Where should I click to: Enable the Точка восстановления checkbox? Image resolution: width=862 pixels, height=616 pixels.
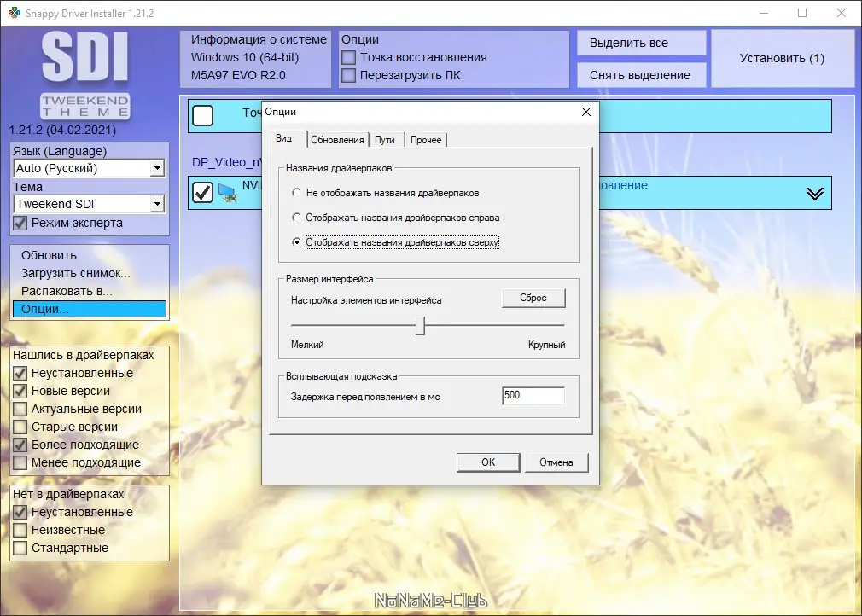(349, 57)
